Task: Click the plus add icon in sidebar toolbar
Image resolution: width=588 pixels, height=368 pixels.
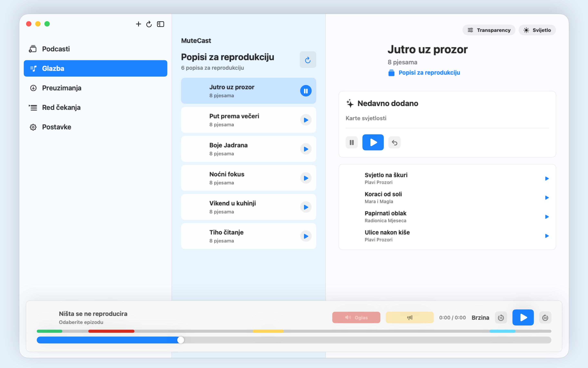Action: pyautogui.click(x=138, y=24)
